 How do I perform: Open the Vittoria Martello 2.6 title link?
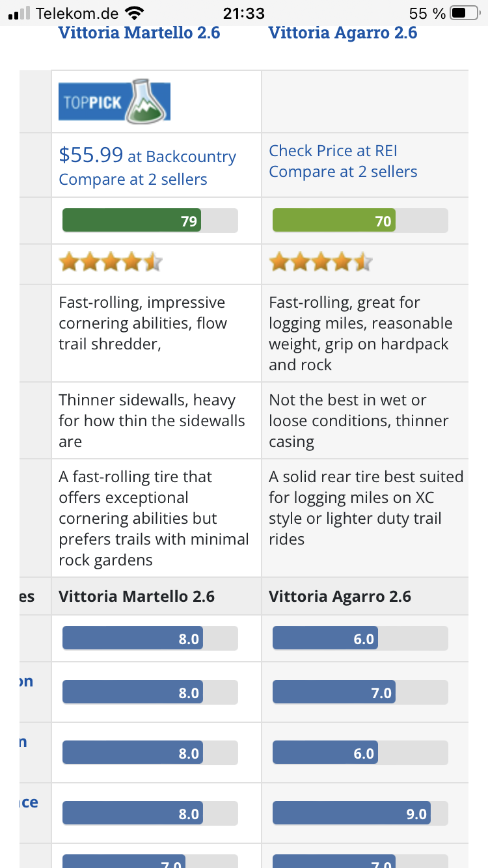(x=139, y=33)
